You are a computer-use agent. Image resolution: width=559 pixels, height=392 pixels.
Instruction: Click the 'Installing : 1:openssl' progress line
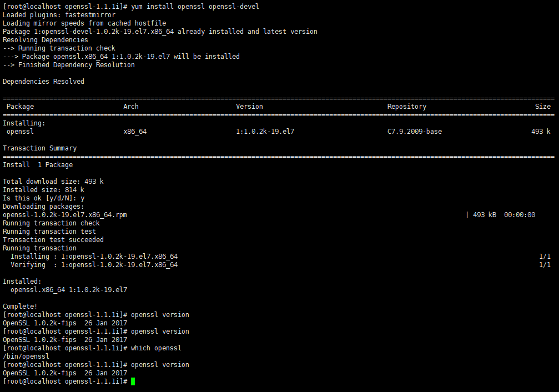point(94,256)
